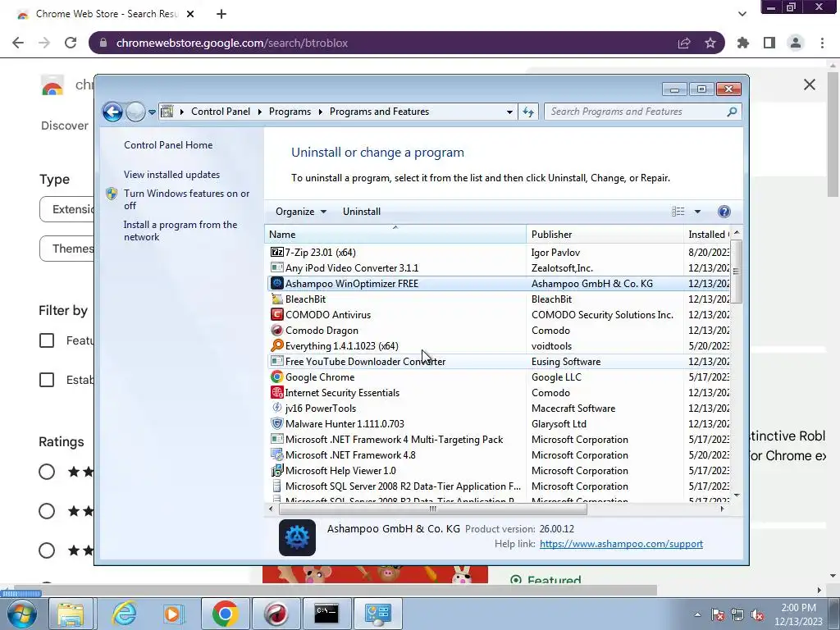Screen dimensions: 840x630
Task: Sort by Installed On column header
Action: [707, 234]
